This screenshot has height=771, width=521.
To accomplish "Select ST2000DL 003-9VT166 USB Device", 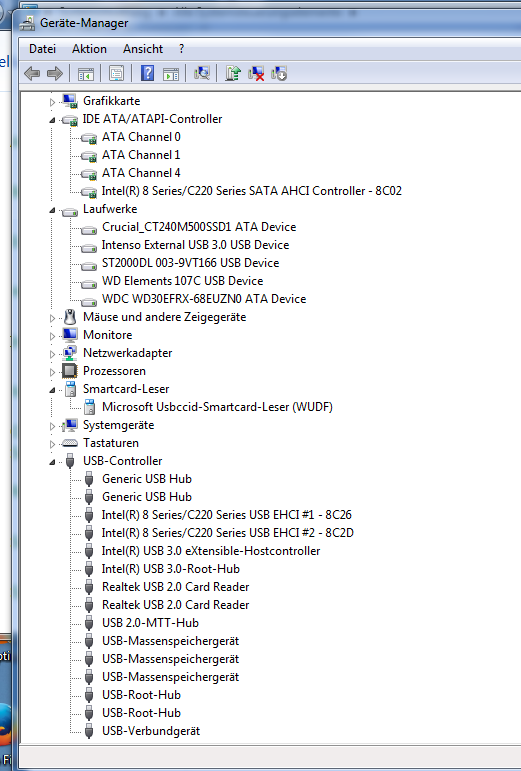I will click(190, 263).
